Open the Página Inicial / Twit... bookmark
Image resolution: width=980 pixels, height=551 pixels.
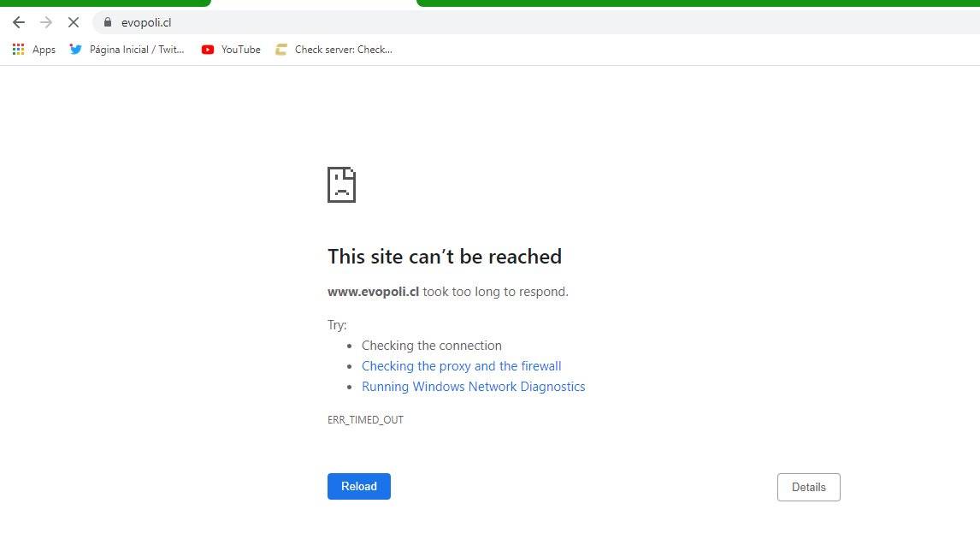coord(137,50)
